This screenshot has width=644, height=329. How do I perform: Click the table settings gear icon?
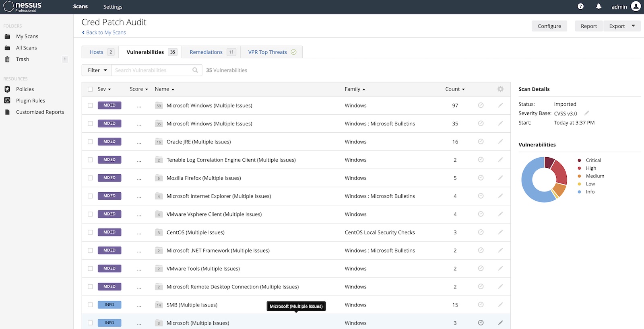point(500,89)
